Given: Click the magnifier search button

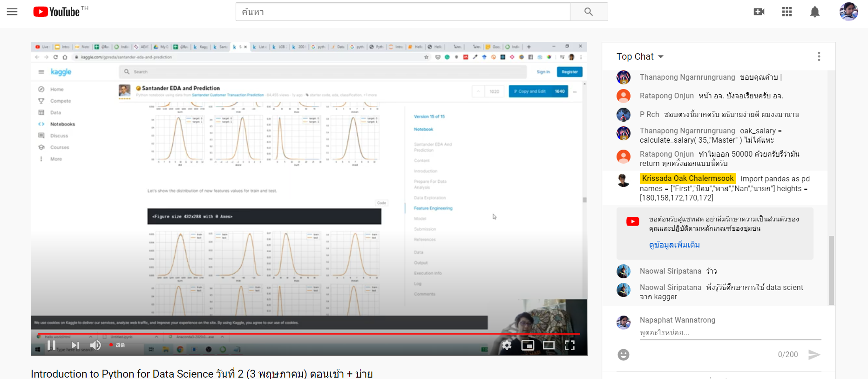Looking at the screenshot, I should (x=589, y=12).
